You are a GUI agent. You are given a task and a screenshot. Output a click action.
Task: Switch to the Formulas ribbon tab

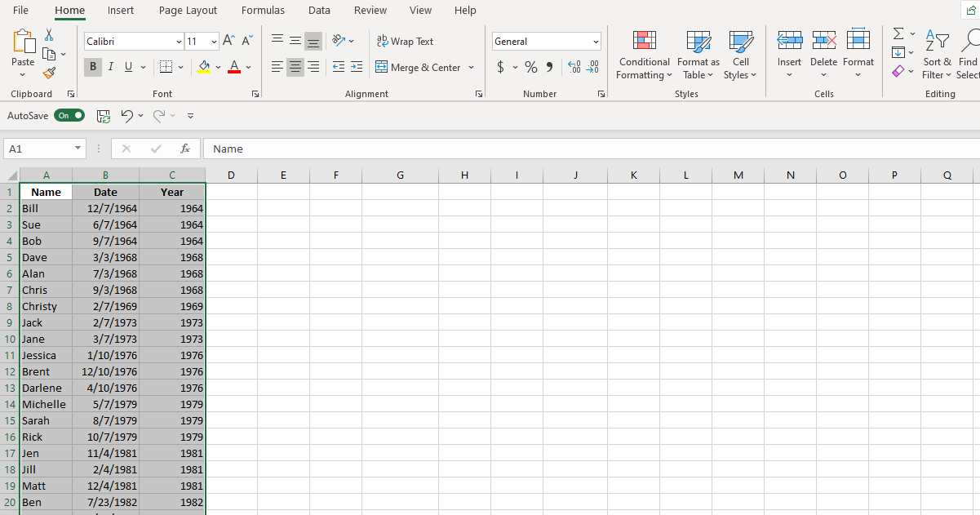tap(263, 11)
